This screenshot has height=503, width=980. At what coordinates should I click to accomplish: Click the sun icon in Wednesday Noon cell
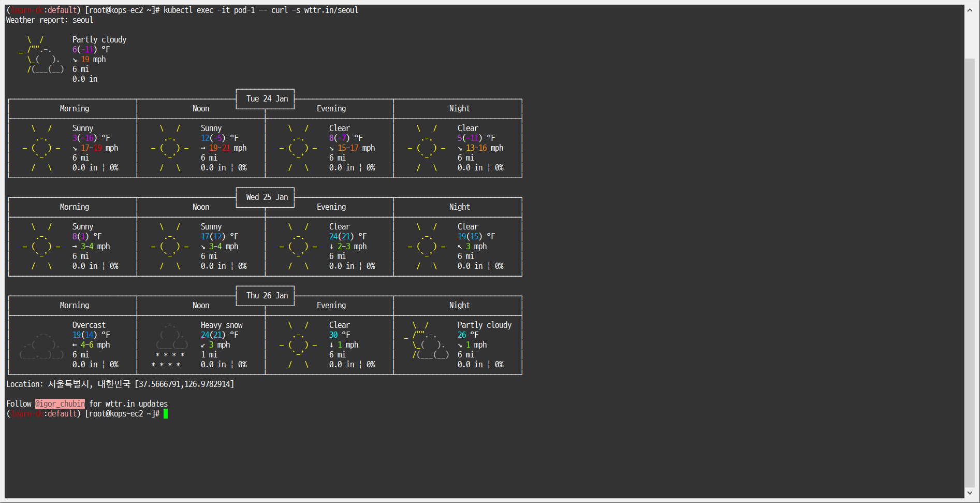169,246
